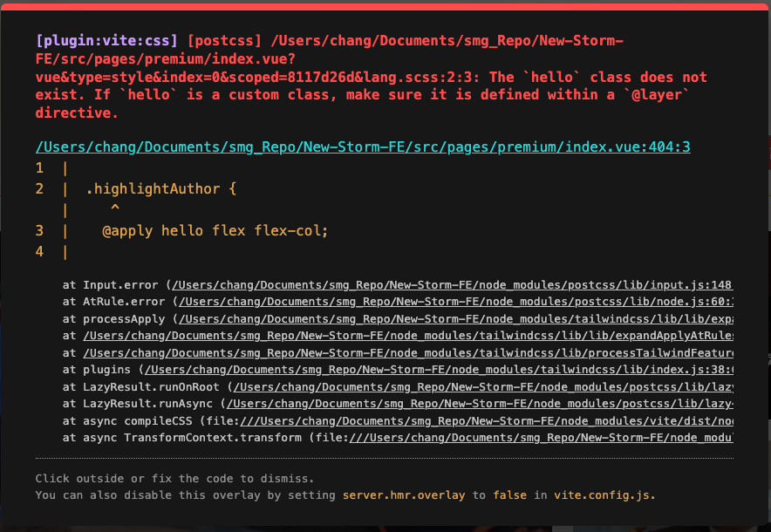Click the .highlightAuthor code line
This screenshot has width=771, height=532.
[x=160, y=188]
